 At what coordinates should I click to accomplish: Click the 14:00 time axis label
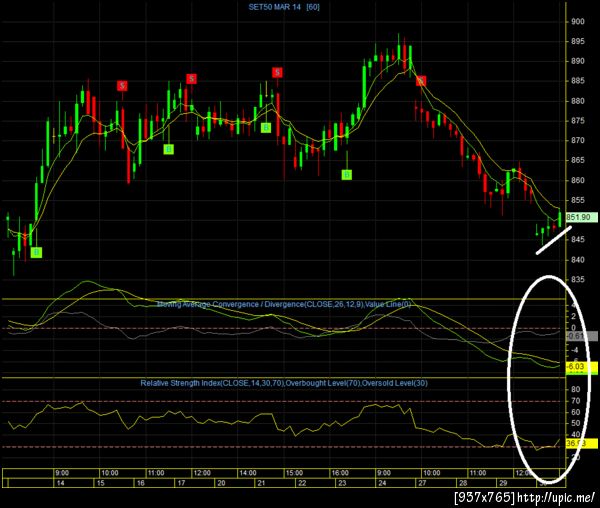[x=248, y=473]
